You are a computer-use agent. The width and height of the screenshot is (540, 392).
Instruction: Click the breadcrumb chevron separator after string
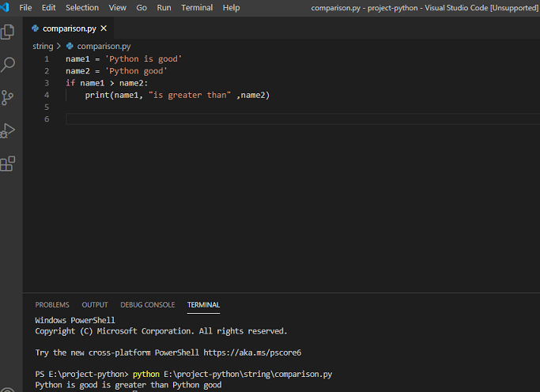[x=59, y=46]
